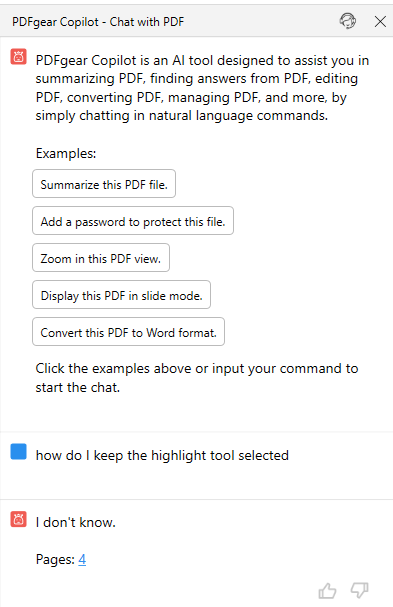Viewport: 393px width, 607px height.
Task: Click the "Click the examples above" instruction text
Action: (x=197, y=378)
